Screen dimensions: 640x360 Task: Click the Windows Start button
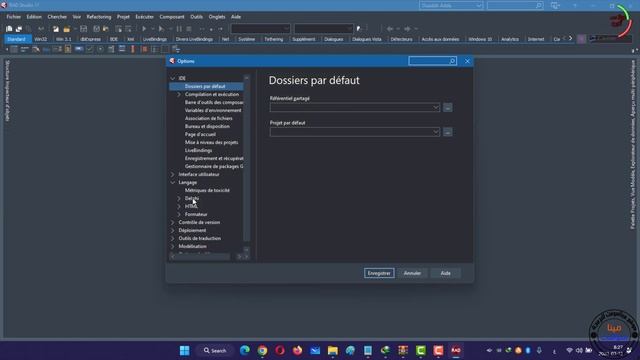pyautogui.click(x=184, y=350)
